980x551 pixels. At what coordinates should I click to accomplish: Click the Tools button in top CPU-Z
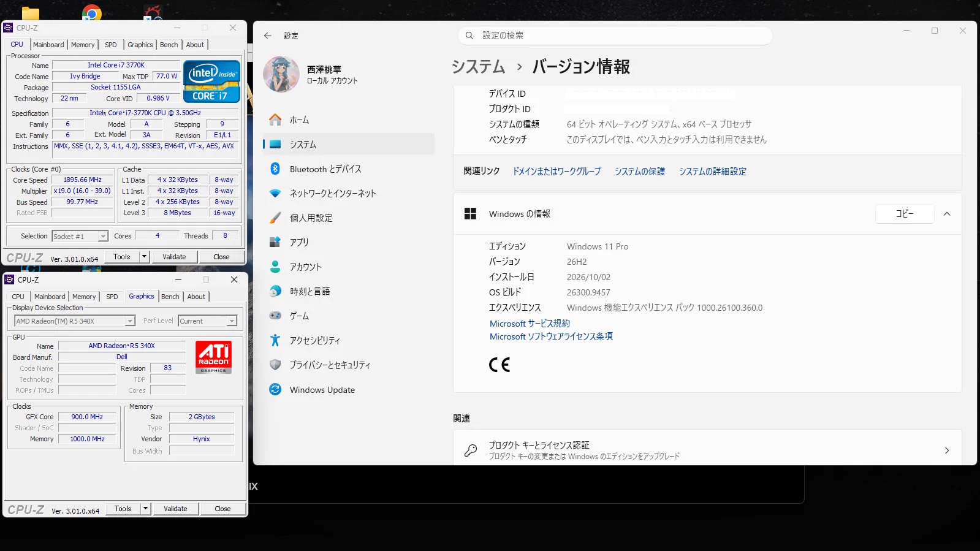[x=122, y=257]
